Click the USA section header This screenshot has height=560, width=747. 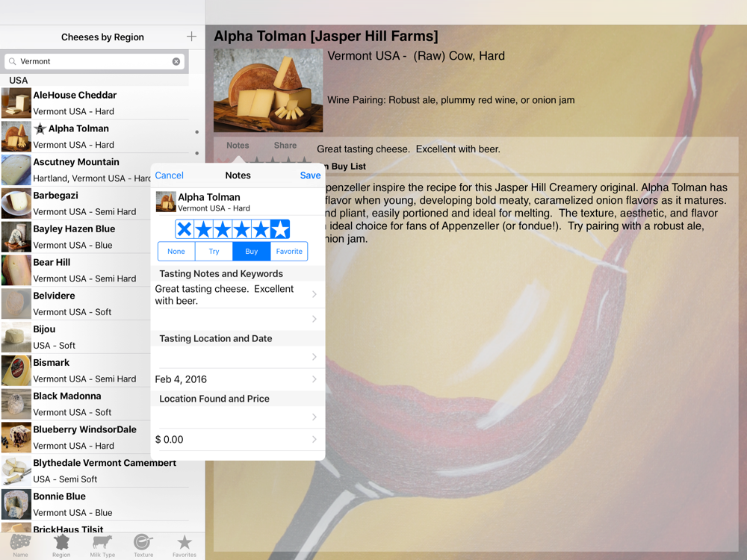point(19,81)
